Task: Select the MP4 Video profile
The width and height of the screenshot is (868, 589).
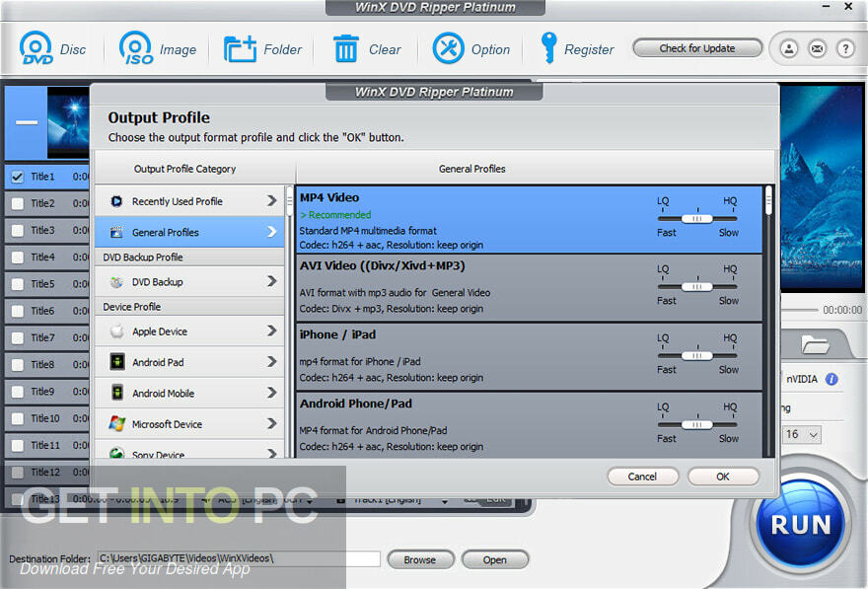Action: click(x=530, y=220)
